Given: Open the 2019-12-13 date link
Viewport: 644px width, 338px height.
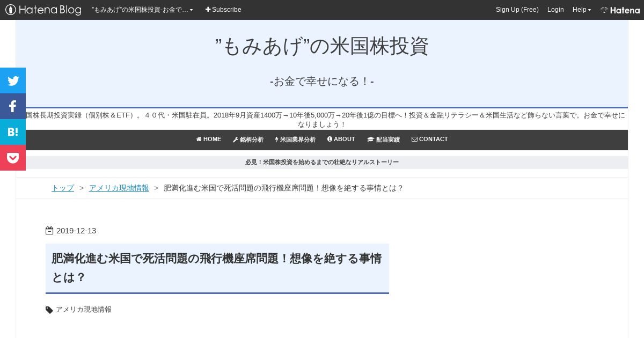Looking at the screenshot, I should coord(76,231).
